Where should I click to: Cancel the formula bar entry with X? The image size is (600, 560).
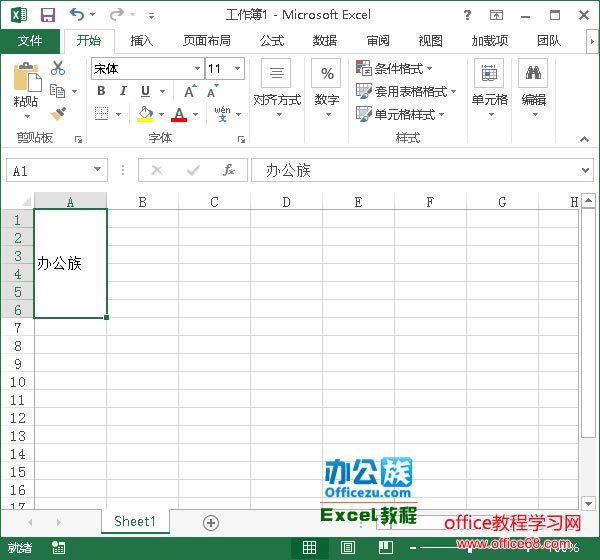coord(157,170)
